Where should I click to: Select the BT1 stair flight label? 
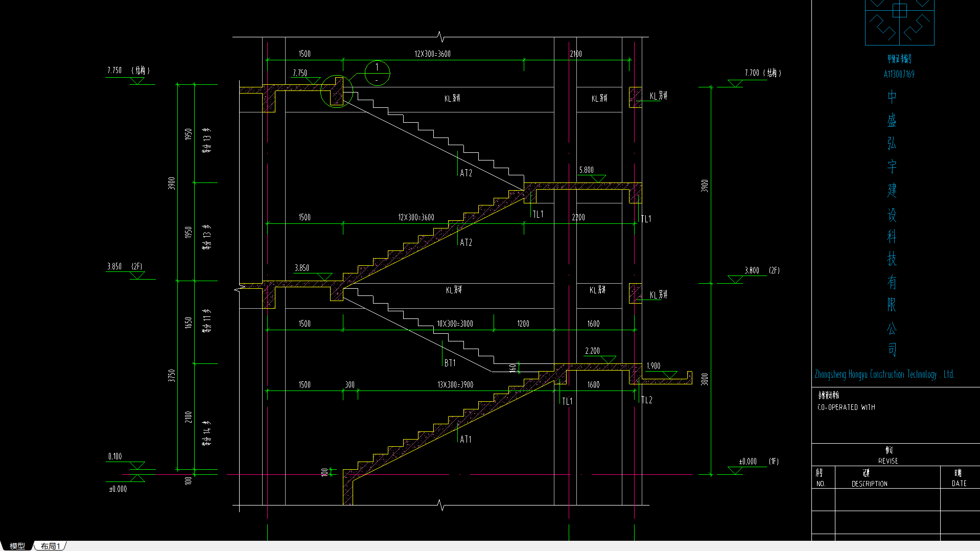[450, 363]
